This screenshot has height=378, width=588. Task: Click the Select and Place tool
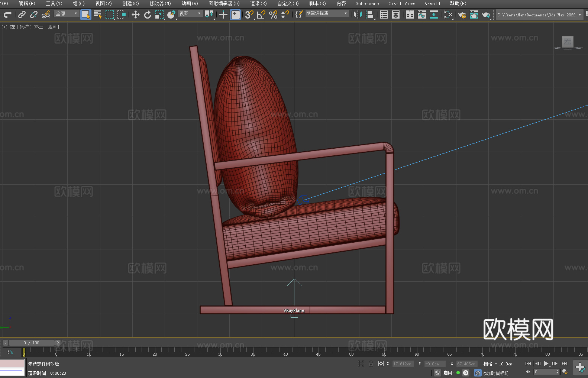point(171,14)
